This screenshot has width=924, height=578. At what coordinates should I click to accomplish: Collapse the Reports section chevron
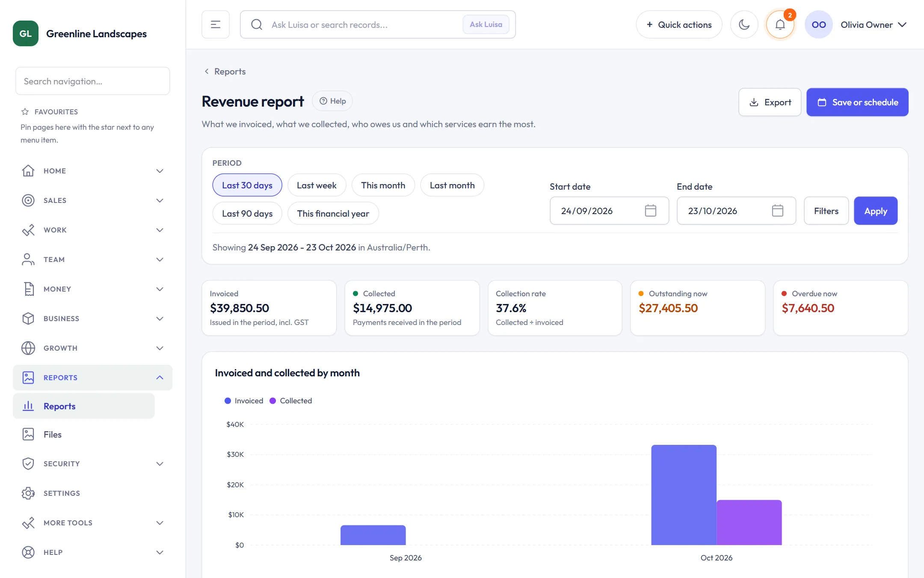pyautogui.click(x=160, y=378)
